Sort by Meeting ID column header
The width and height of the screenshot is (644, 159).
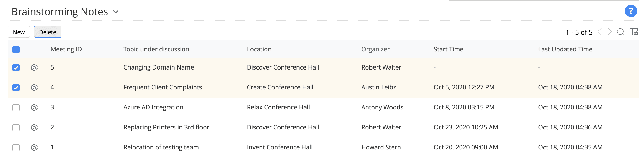(66, 49)
